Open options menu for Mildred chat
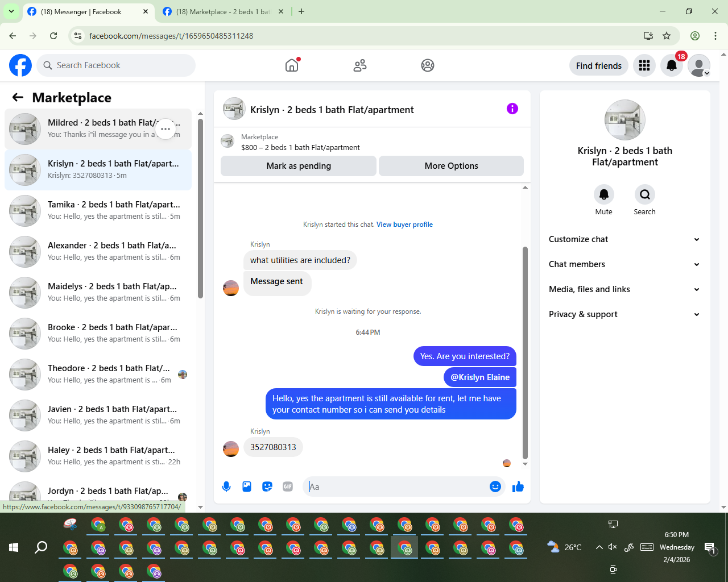 [166, 129]
